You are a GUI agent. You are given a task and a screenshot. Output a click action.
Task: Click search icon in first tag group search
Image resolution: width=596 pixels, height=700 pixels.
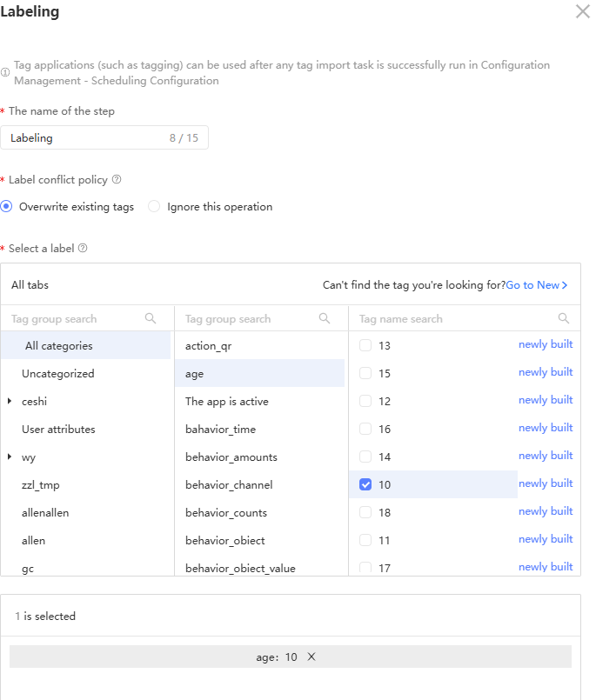[x=151, y=318]
